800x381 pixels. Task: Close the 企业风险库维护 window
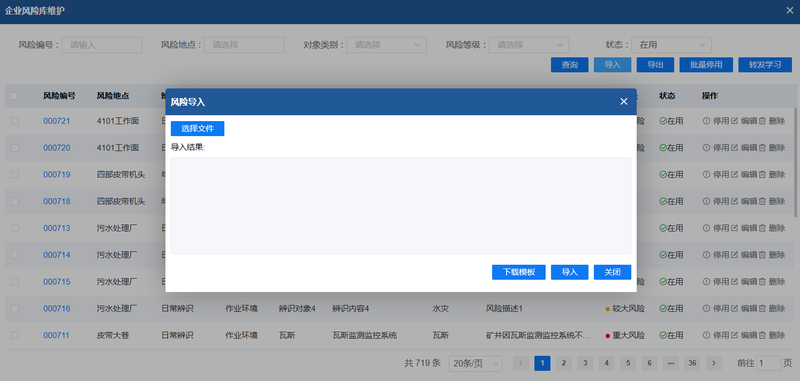tap(790, 10)
